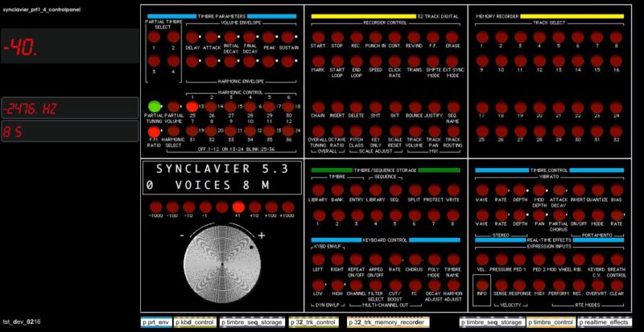Viewport: 644px width, 332px height.
Task: Click the CLICK RATE button
Action: [x=394, y=61]
